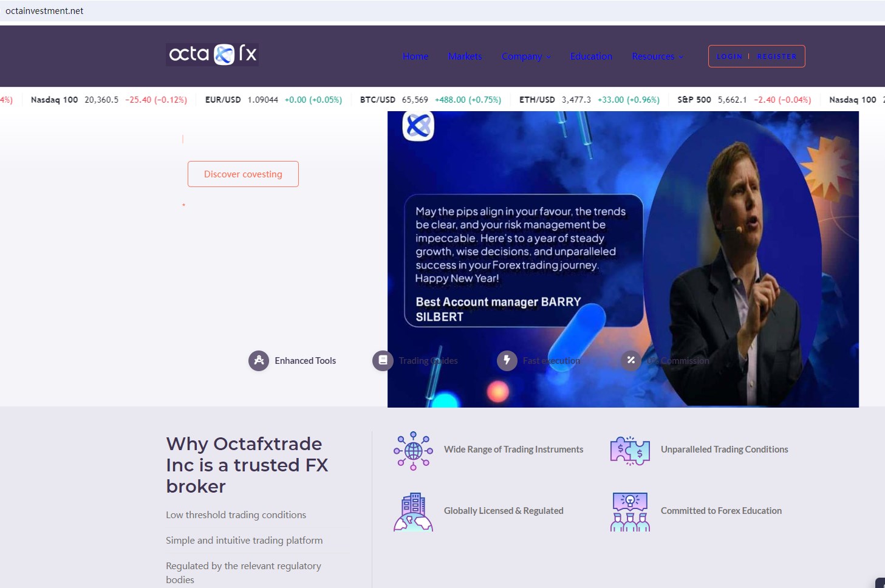The height and width of the screenshot is (588, 885).
Task: Click the Simple and intuitive trading platform text
Action: pos(244,541)
